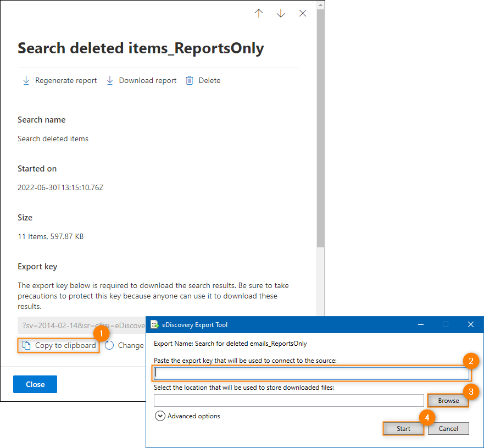Close the eDiscovery Export Tool window

pos(470,324)
